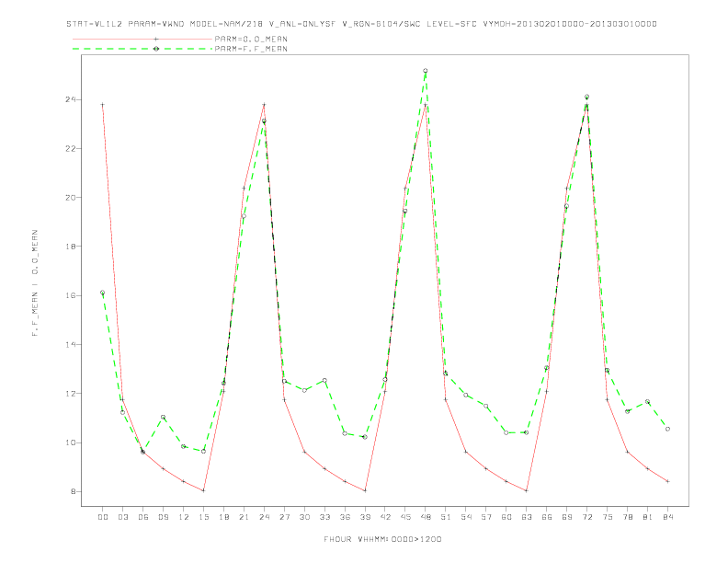This screenshot has height=563, width=728.
Task: Click x-axis hour label 54
Action: click(466, 517)
